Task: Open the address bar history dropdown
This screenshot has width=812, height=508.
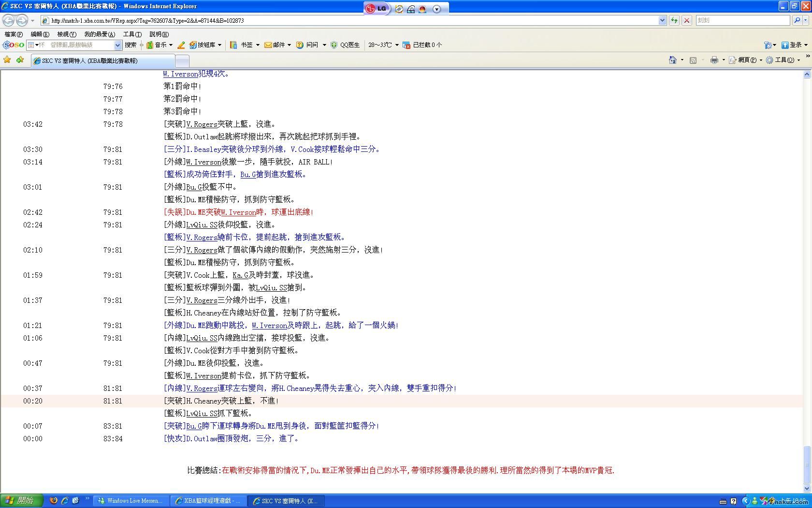Action: pos(662,20)
